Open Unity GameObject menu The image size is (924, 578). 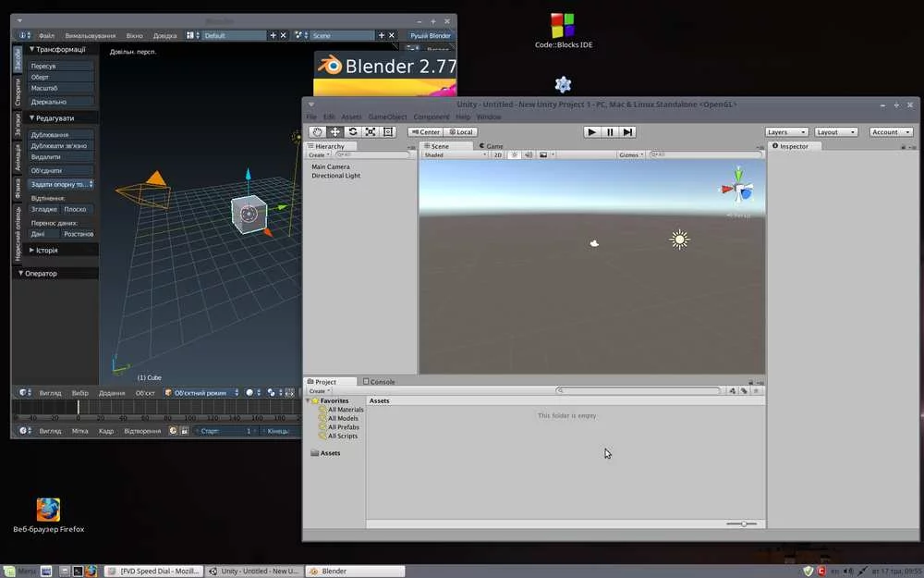click(388, 117)
